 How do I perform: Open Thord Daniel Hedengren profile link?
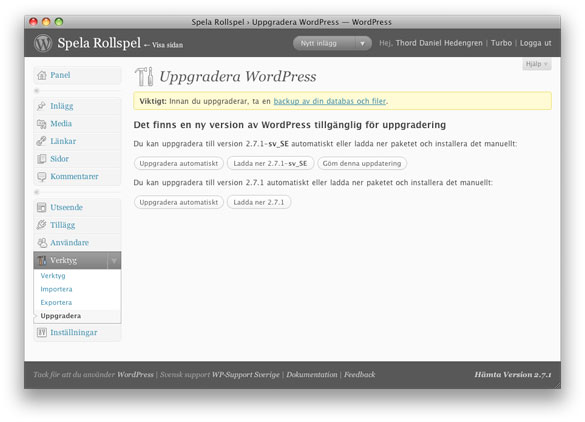439,43
